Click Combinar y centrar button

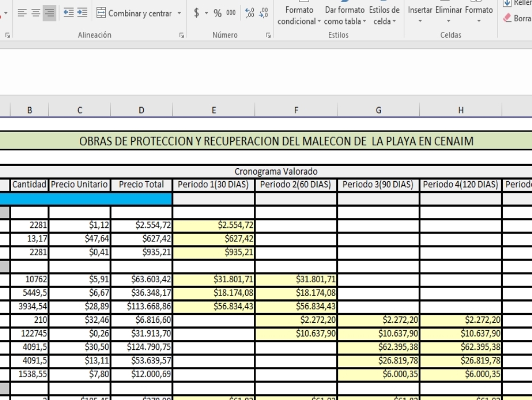[135, 13]
